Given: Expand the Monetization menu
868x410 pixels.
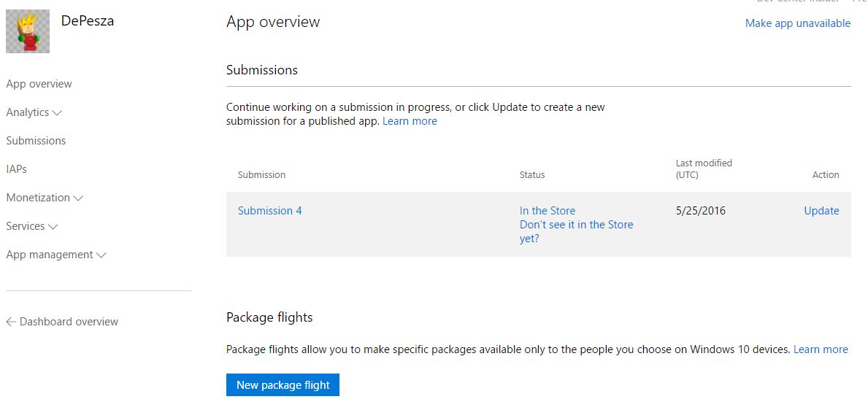Looking at the screenshot, I should pos(45,198).
